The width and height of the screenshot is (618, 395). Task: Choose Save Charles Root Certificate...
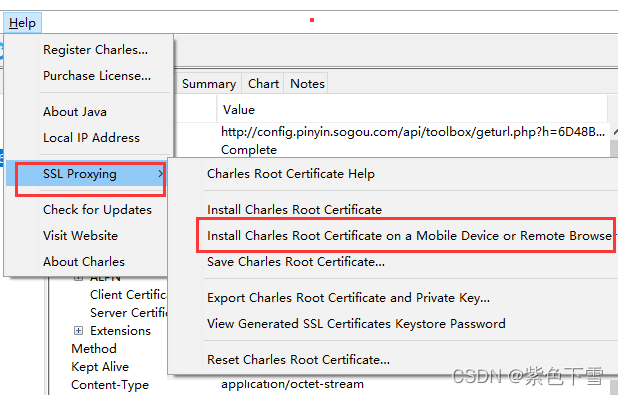(x=296, y=262)
